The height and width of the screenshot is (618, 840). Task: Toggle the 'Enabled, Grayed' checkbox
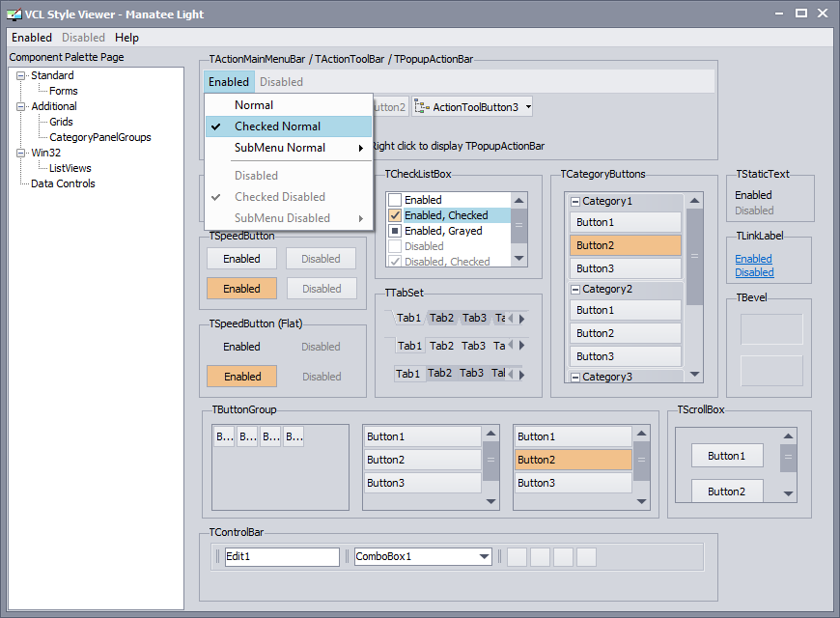pos(395,231)
